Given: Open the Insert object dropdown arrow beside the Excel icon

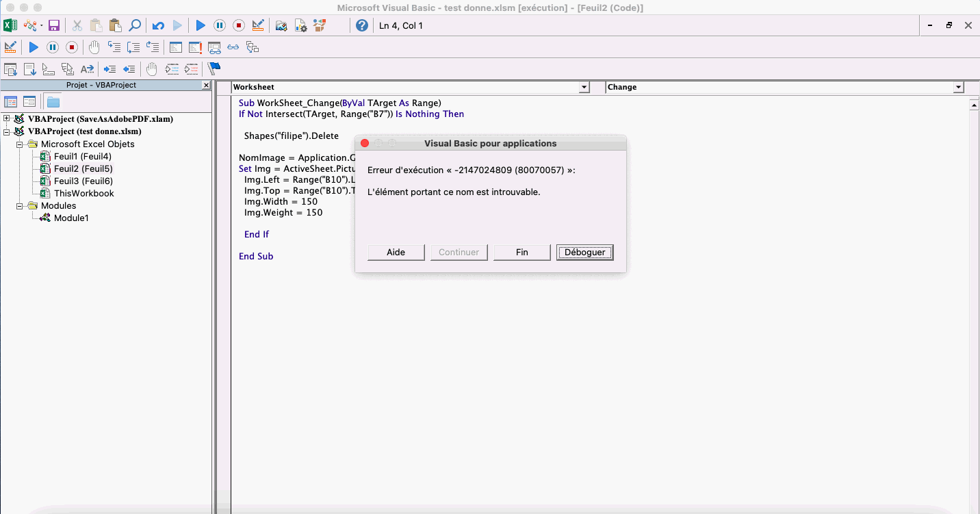Looking at the screenshot, I should (42, 25).
